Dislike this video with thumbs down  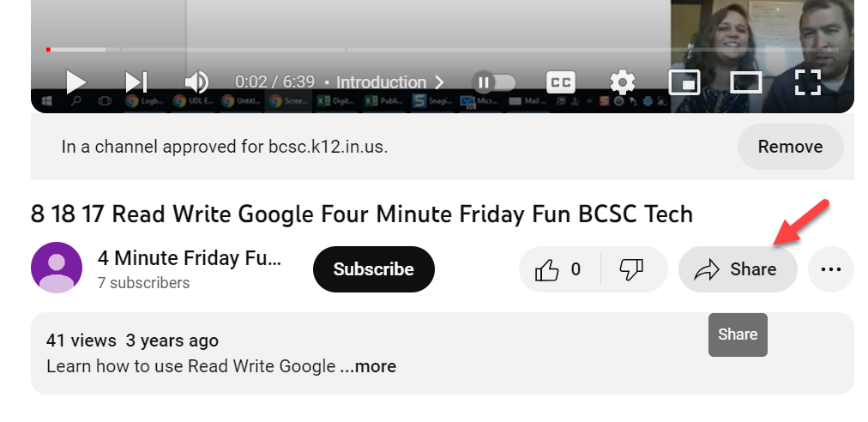point(631,269)
